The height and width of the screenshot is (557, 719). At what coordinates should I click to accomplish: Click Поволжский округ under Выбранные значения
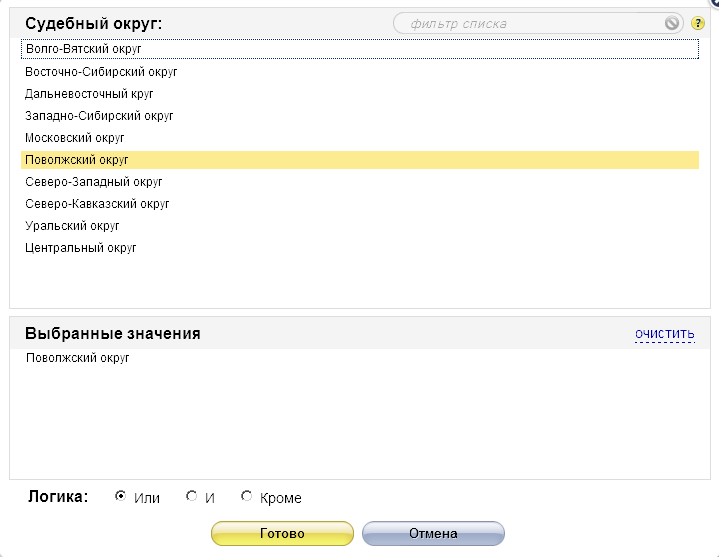pos(77,358)
